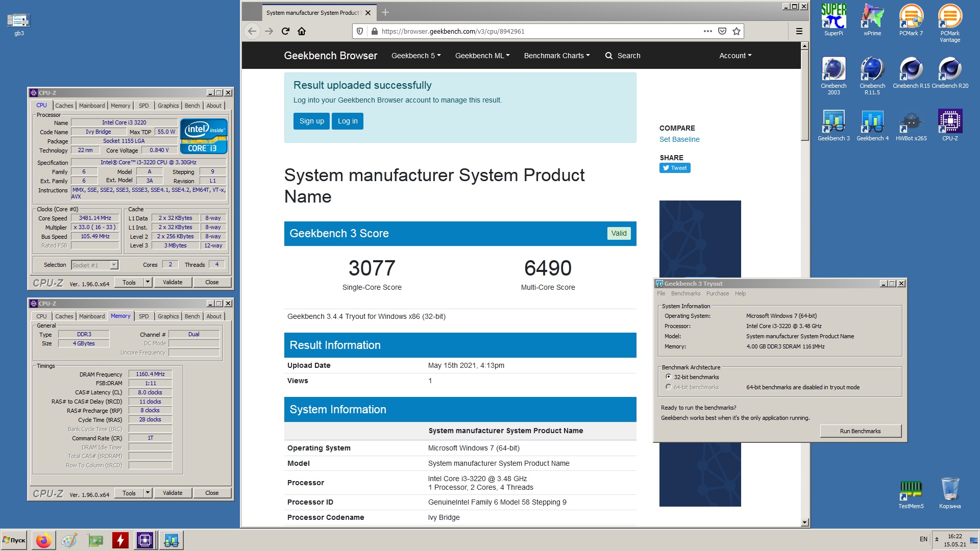Screen dimensions: 980x551
Task: Open PCMark 7 desktop icon
Action: (x=911, y=20)
